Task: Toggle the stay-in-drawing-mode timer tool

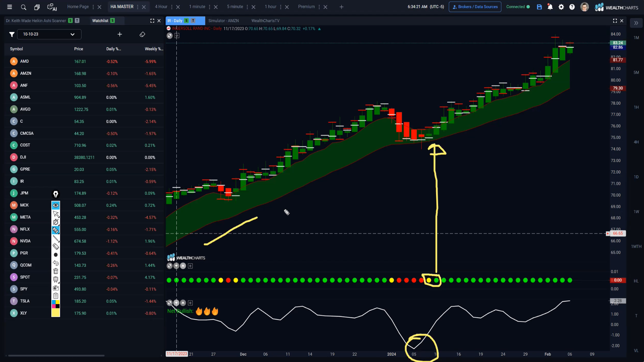Action: (x=56, y=222)
